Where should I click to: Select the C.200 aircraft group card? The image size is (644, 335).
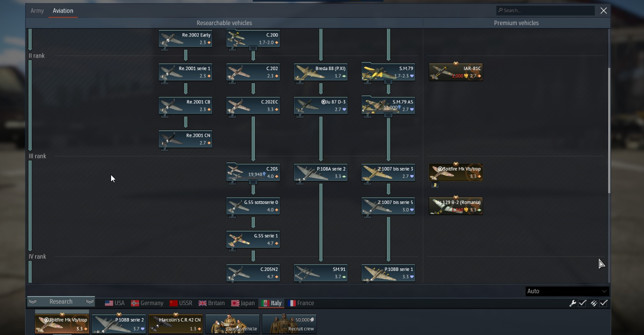click(x=253, y=39)
